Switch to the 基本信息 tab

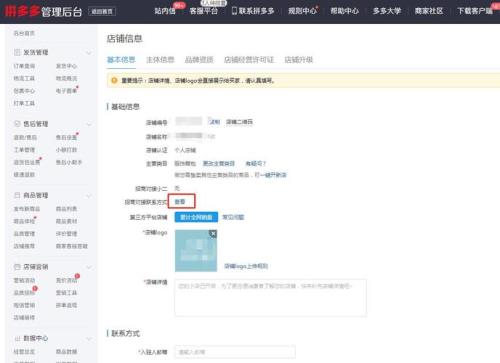click(121, 60)
